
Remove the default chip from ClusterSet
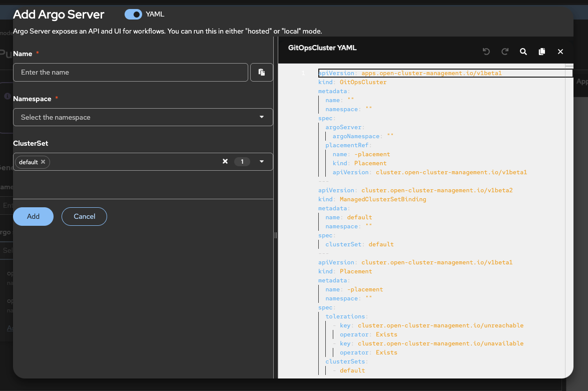tap(43, 162)
